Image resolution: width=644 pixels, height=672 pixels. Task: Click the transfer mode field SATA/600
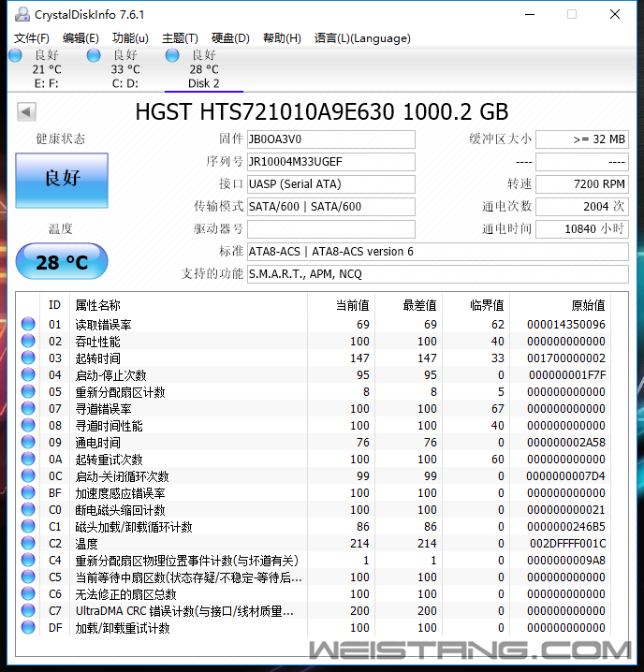(331, 207)
